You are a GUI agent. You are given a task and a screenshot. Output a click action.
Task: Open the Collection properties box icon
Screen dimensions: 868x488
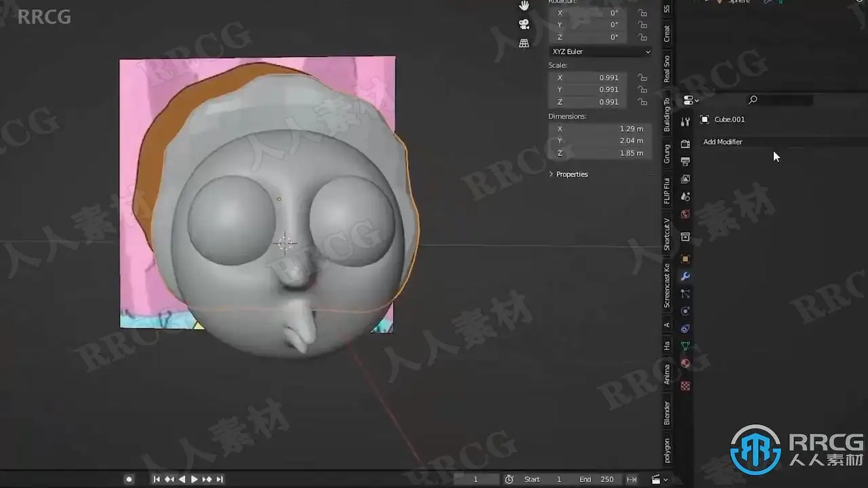685,237
